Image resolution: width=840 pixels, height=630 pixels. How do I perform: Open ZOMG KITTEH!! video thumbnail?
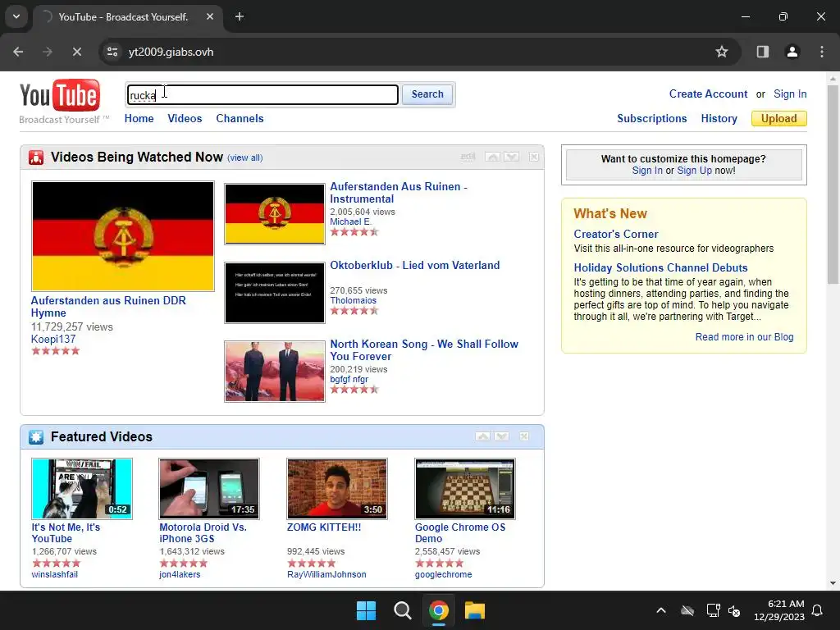[337, 489]
